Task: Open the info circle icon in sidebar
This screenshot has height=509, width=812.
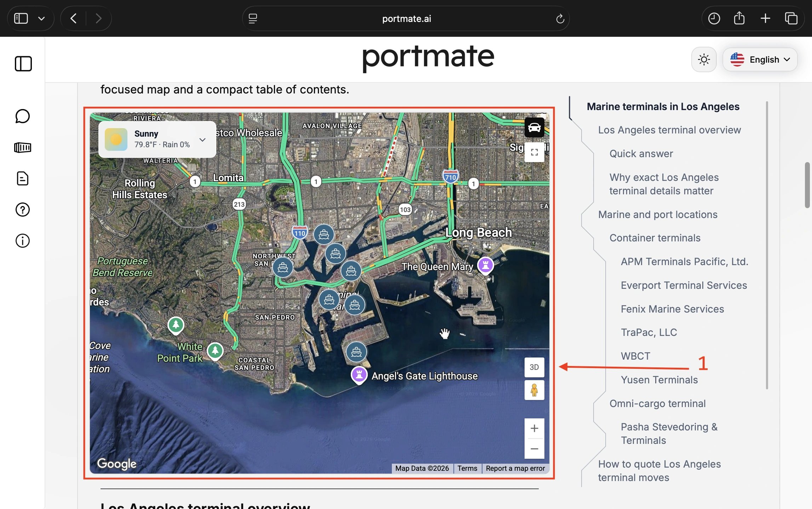Action: 23,241
